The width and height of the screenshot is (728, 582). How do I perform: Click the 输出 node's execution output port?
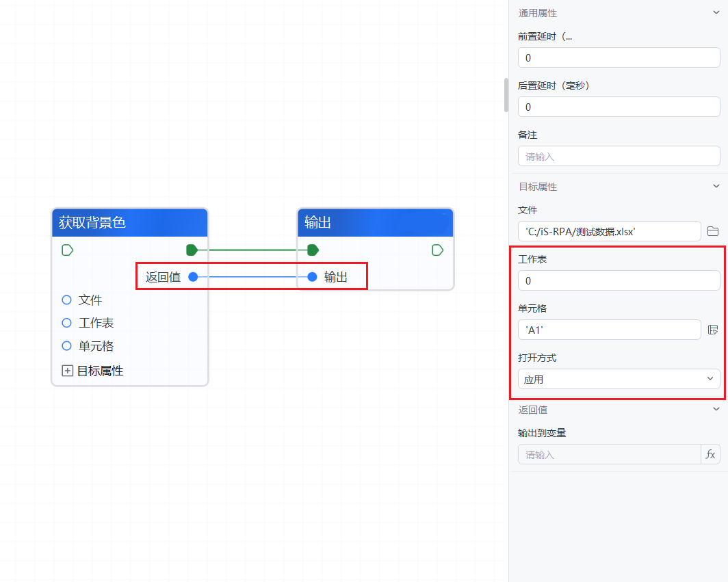[438, 250]
